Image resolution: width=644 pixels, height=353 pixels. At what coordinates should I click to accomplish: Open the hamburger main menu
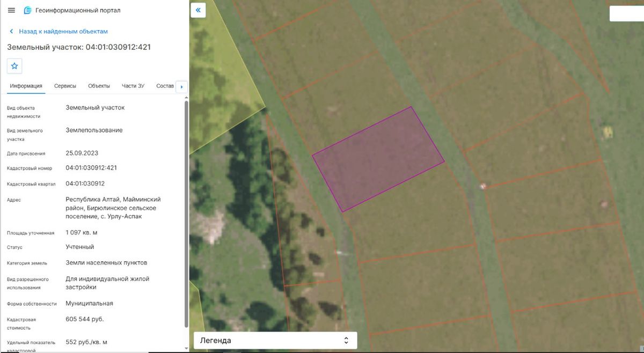[x=11, y=10]
